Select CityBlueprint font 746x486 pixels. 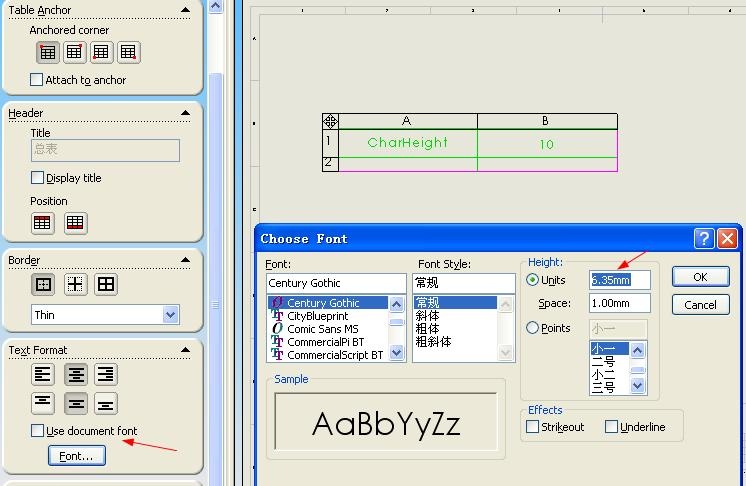[x=328, y=316]
